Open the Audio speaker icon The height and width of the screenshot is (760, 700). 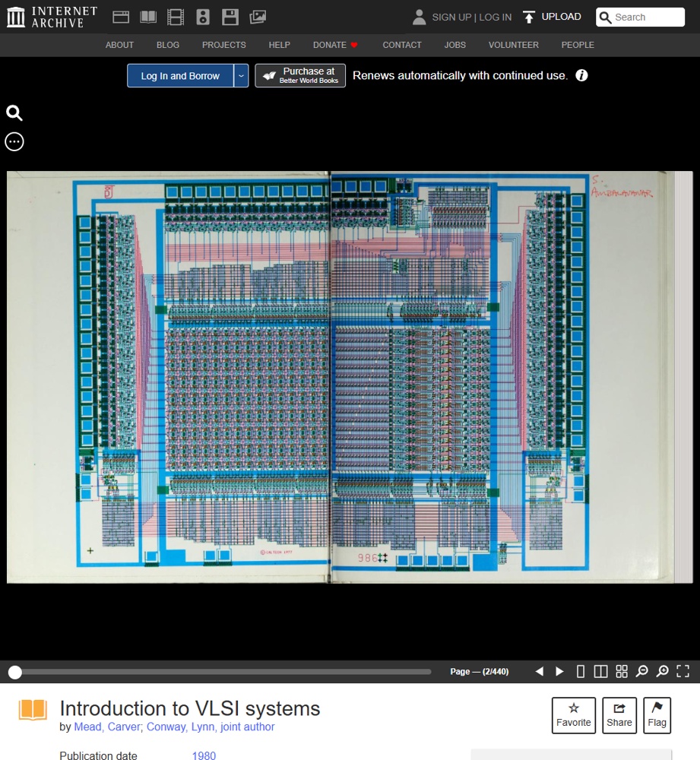203,17
